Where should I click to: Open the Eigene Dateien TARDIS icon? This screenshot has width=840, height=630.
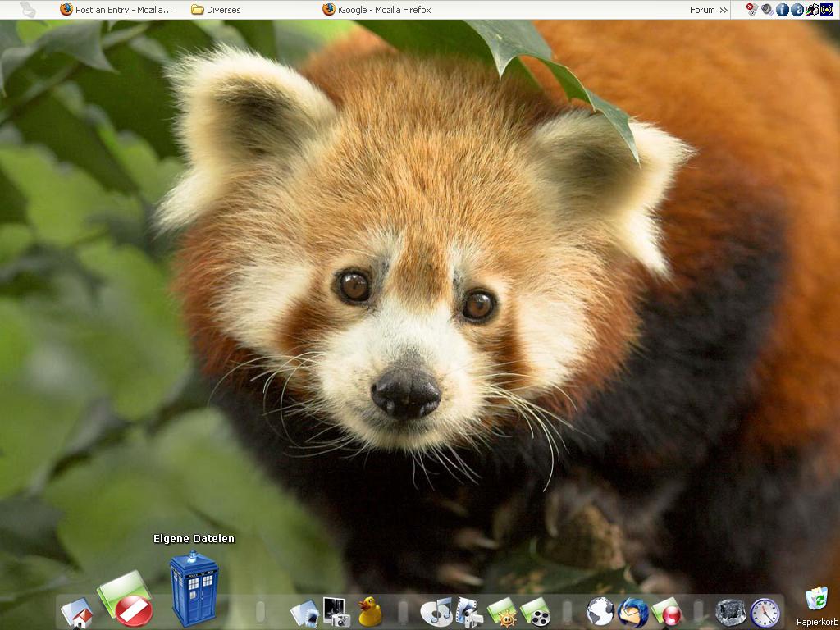pos(194,589)
